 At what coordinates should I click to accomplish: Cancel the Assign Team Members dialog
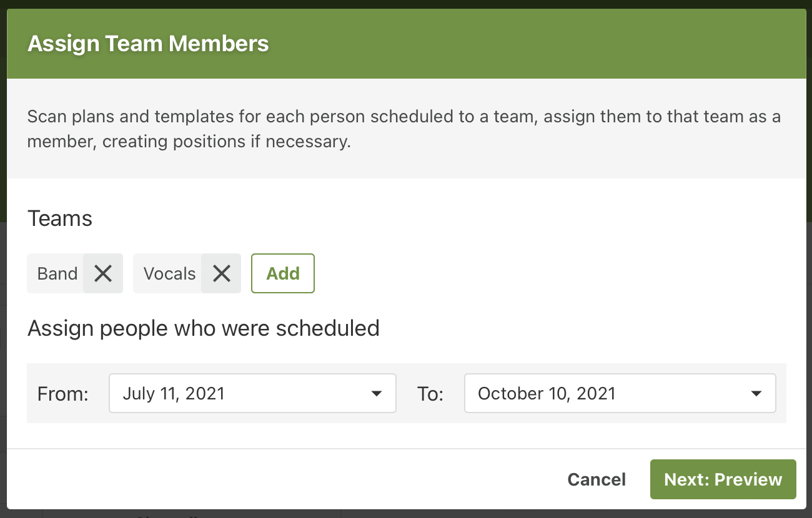597,479
